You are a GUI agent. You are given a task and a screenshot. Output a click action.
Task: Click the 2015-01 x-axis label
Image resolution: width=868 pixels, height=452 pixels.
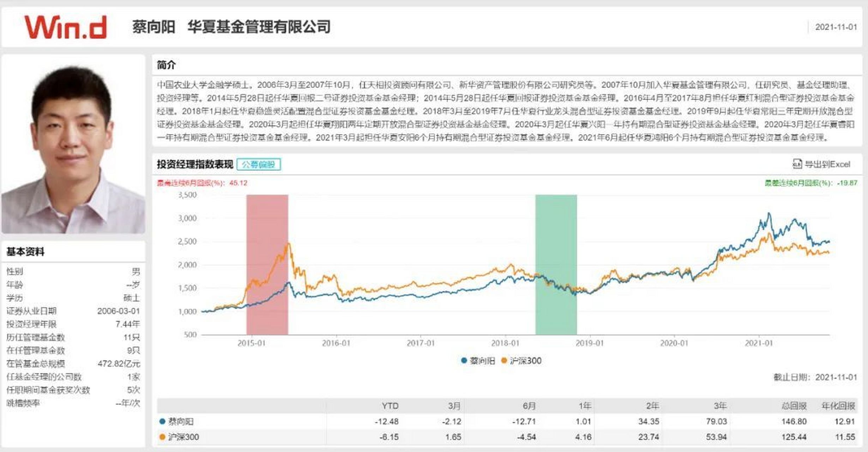pos(251,343)
